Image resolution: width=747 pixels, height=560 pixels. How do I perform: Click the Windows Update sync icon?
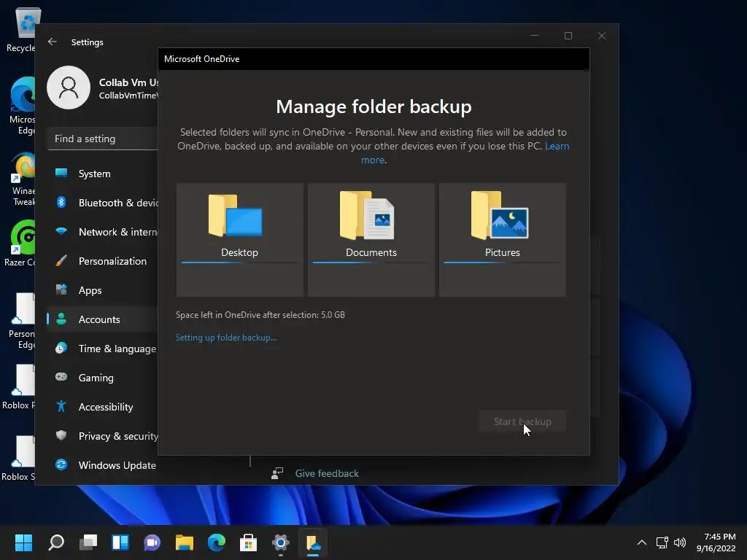(x=61, y=464)
